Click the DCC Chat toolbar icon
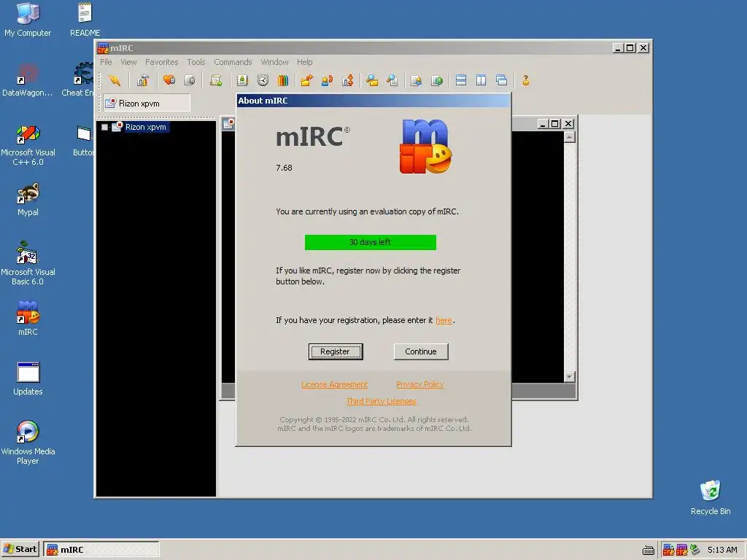 [328, 80]
